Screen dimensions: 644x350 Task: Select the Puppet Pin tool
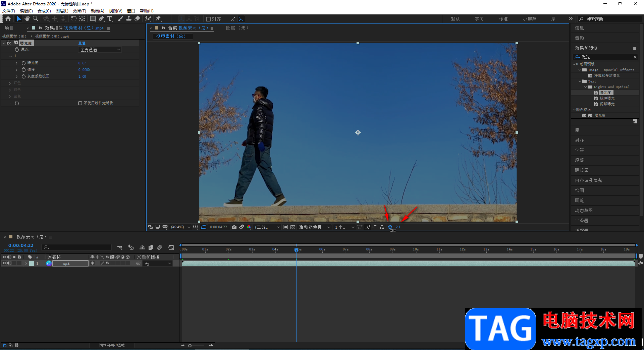(x=158, y=19)
